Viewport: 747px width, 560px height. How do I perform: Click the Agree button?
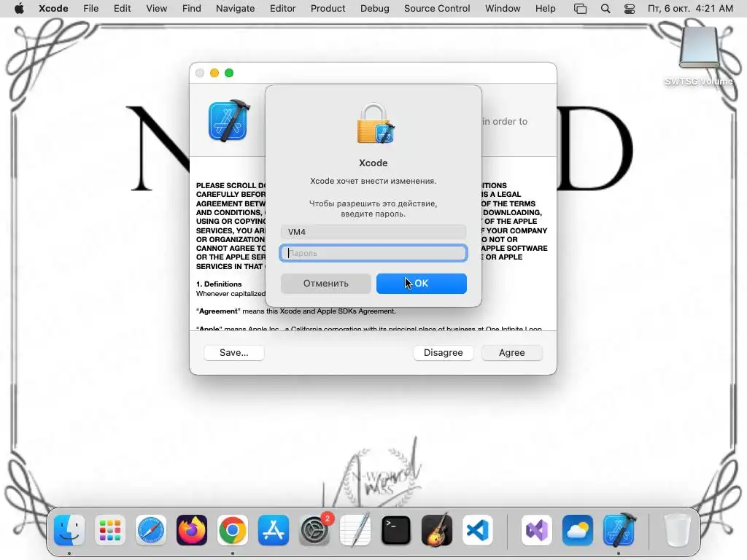pos(512,353)
